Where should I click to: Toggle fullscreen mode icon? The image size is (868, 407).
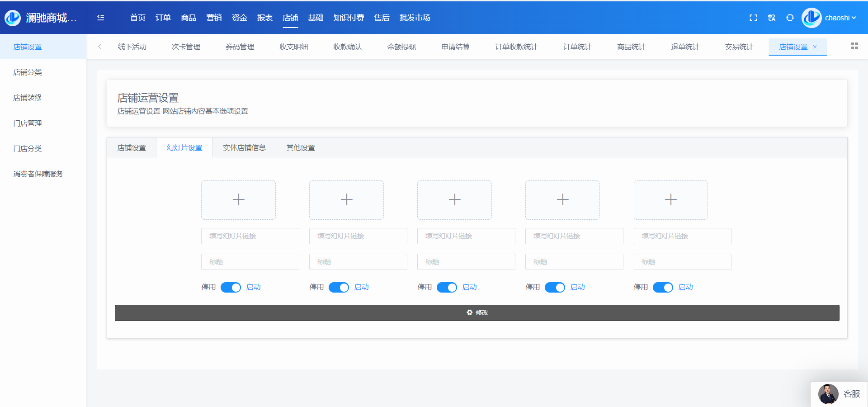[753, 18]
